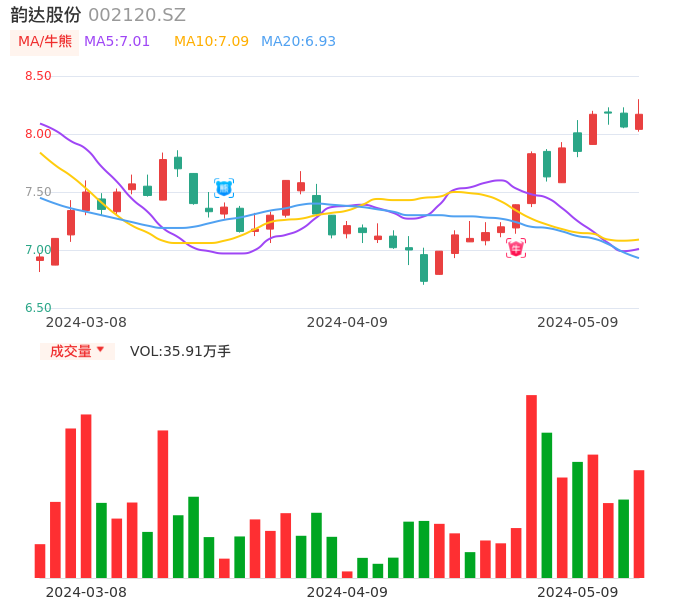Screen dimensions: 686x606
Task: Click the 2024-03-08 date label under the price chart
Action: pyautogui.click(x=86, y=322)
